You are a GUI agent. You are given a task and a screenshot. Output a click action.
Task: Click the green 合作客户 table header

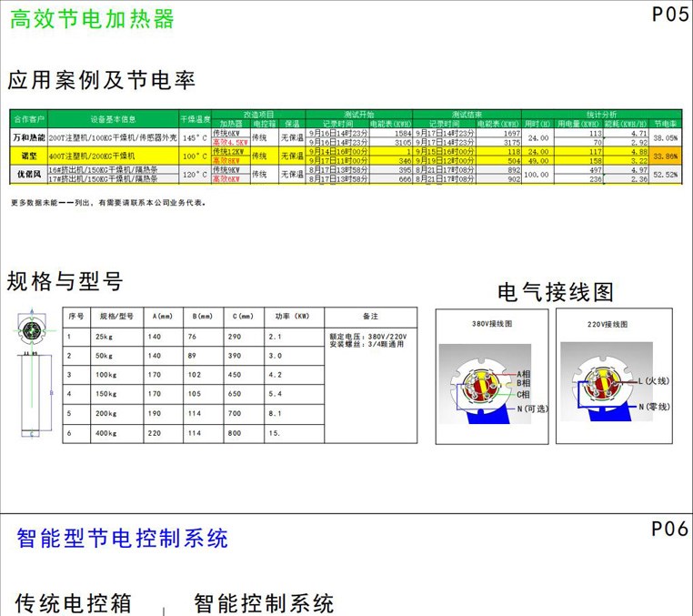[x=27, y=119]
